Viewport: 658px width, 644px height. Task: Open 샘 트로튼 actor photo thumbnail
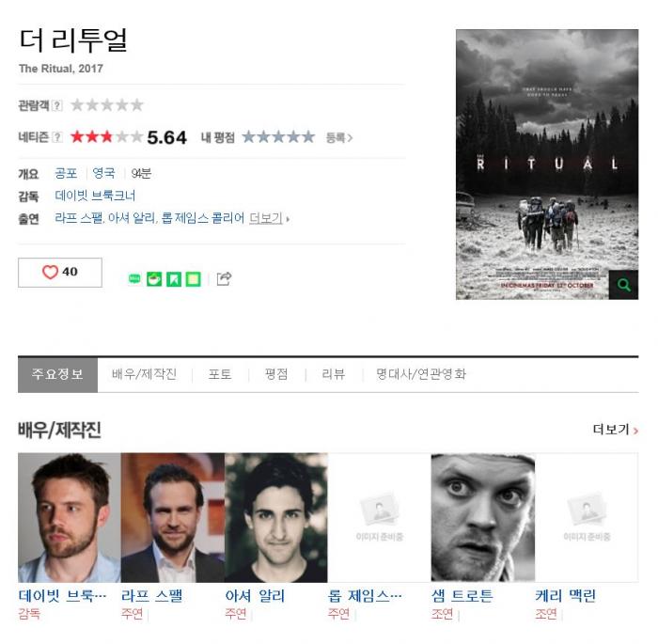click(482, 518)
